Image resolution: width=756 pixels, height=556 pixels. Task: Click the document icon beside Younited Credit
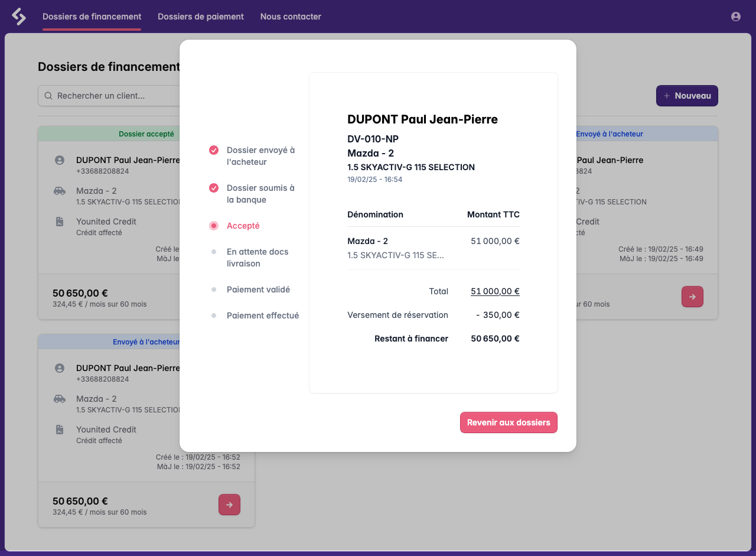point(59,222)
